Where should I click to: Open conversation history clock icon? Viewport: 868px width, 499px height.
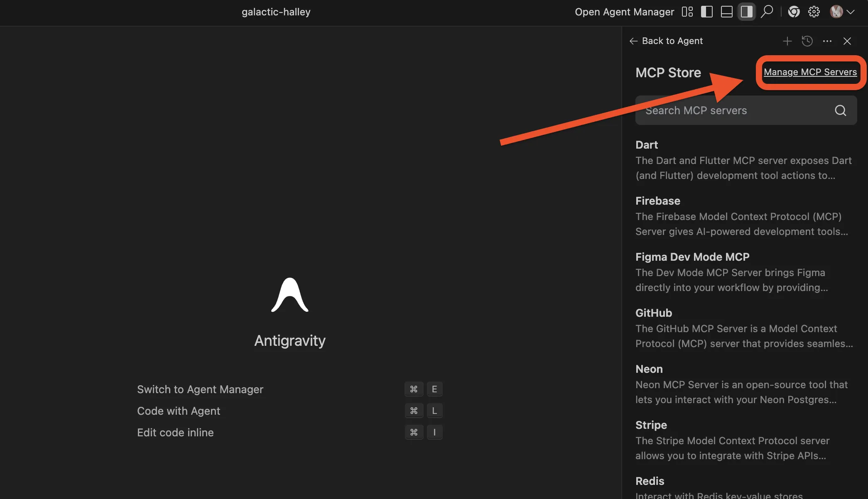pos(807,41)
